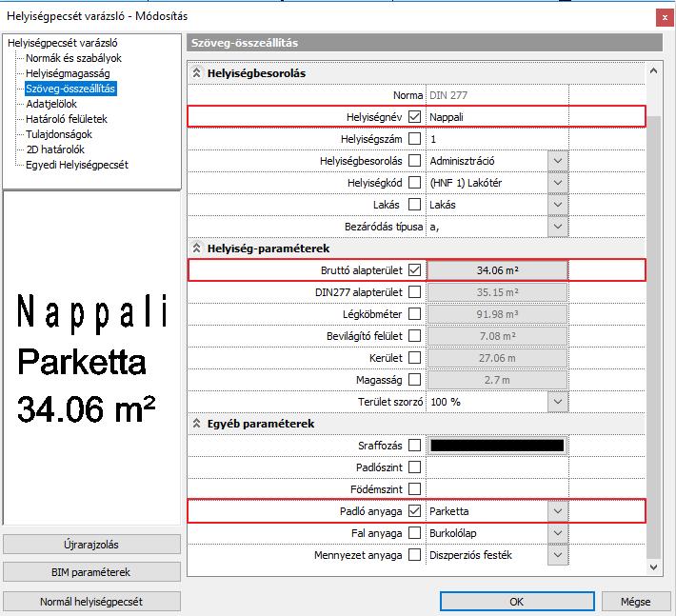
Task: Open the Helyiségbesorolás Adminisztráció dropdown
Action: pos(558,160)
